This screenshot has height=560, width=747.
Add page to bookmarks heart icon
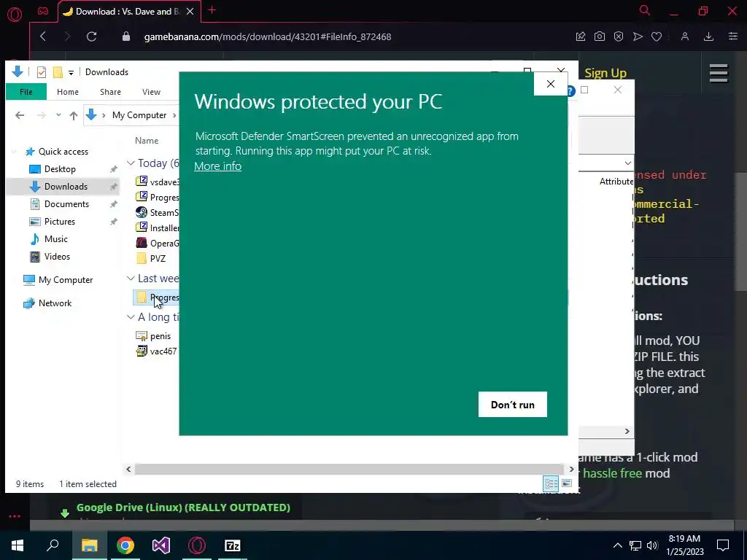coord(657,36)
